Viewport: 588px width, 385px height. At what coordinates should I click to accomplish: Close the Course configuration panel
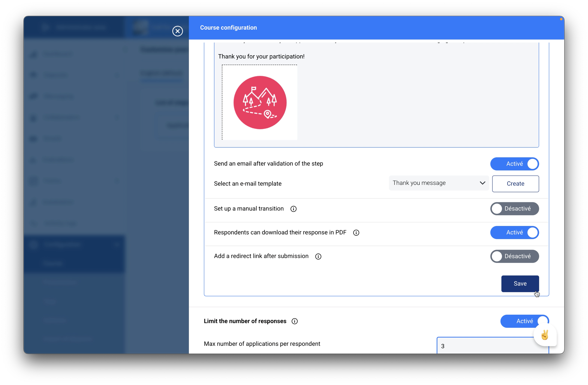click(x=177, y=31)
